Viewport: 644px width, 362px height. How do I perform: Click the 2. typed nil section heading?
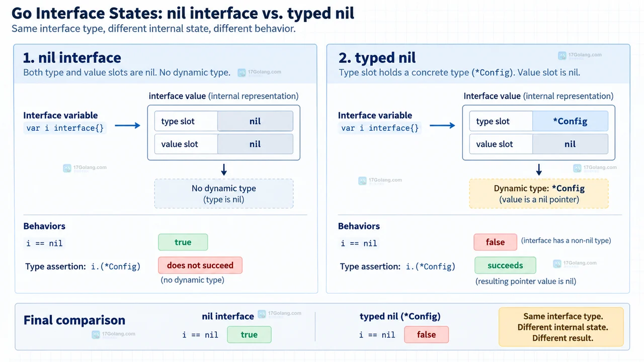[377, 58]
